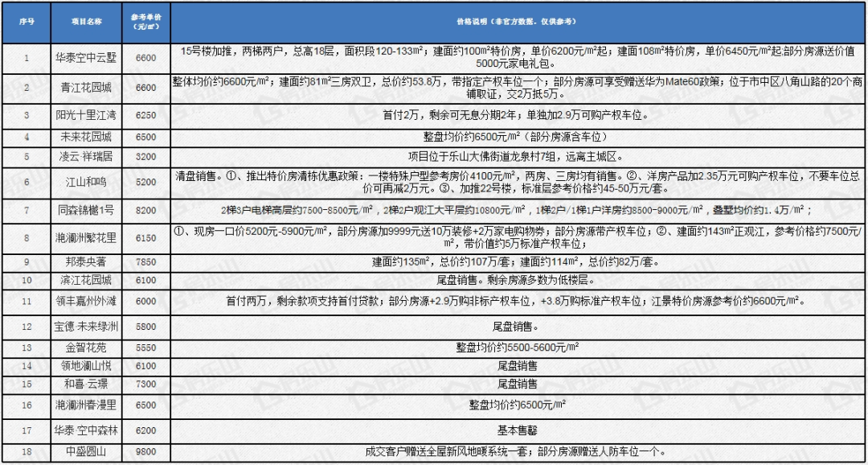This screenshot has height=465, width=868.
Task: Click the price 8200 for 同森锦樾1号
Action: coord(147,211)
